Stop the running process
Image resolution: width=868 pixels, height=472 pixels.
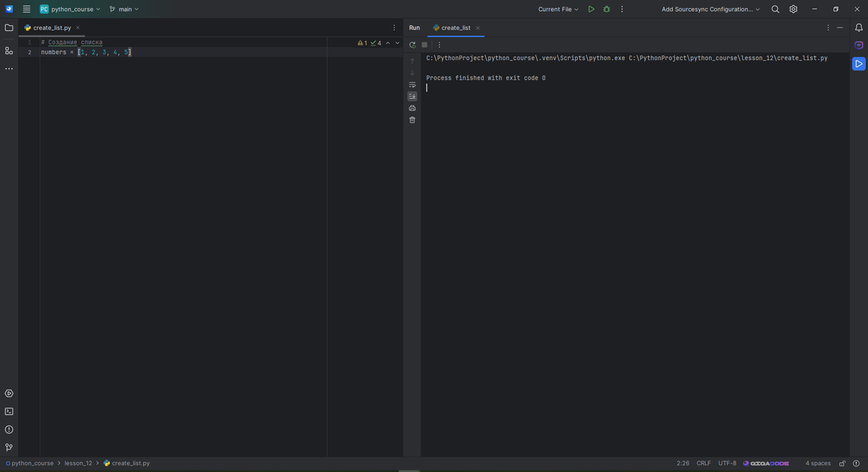[x=425, y=45]
